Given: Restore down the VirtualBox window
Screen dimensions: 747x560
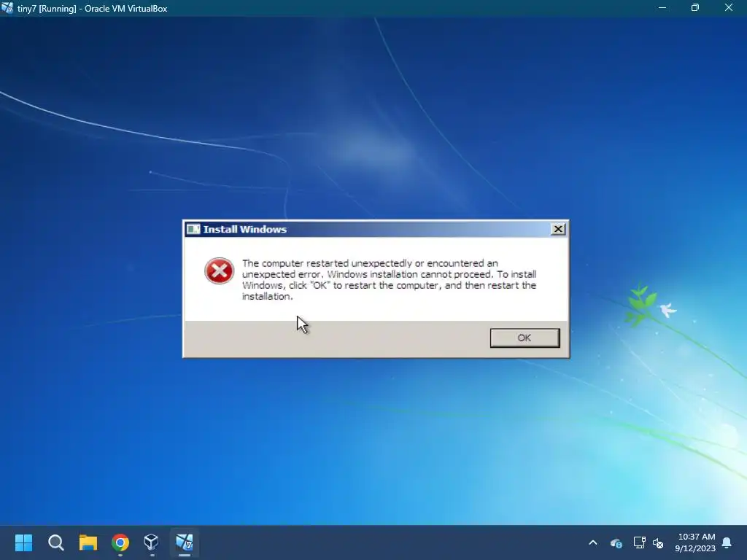Looking at the screenshot, I should [x=695, y=7].
